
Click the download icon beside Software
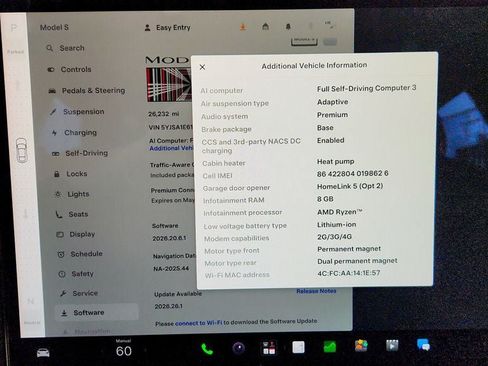coord(64,313)
